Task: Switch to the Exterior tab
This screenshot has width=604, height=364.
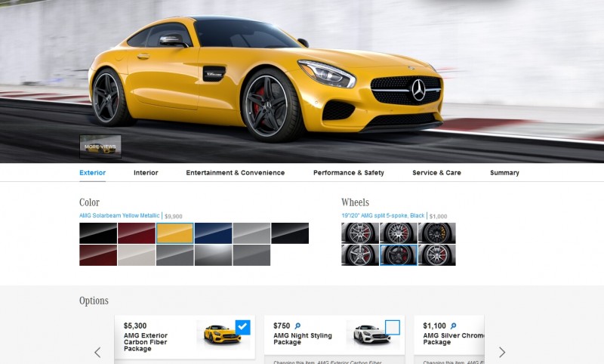Action: coord(92,173)
